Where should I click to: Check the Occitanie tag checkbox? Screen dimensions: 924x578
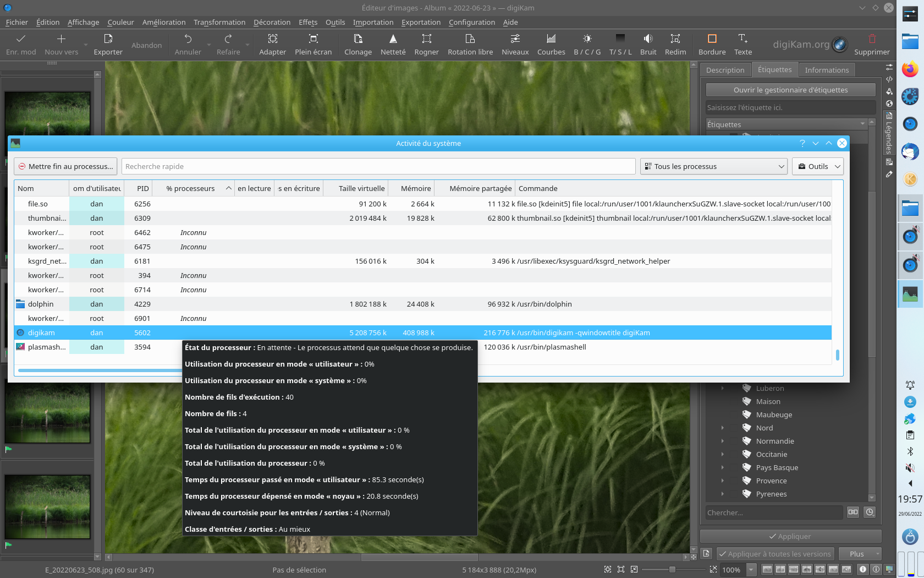(734, 455)
